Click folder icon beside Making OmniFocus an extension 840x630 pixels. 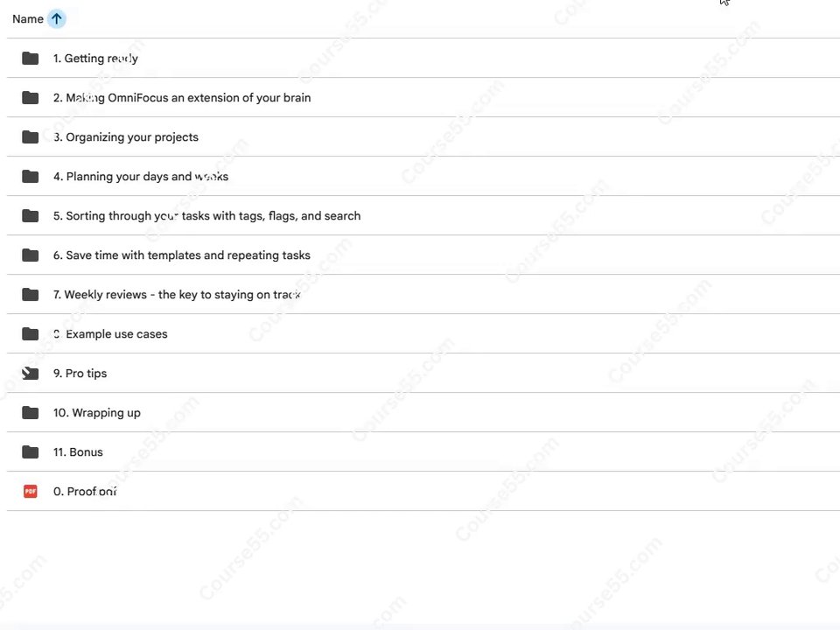pyautogui.click(x=30, y=97)
